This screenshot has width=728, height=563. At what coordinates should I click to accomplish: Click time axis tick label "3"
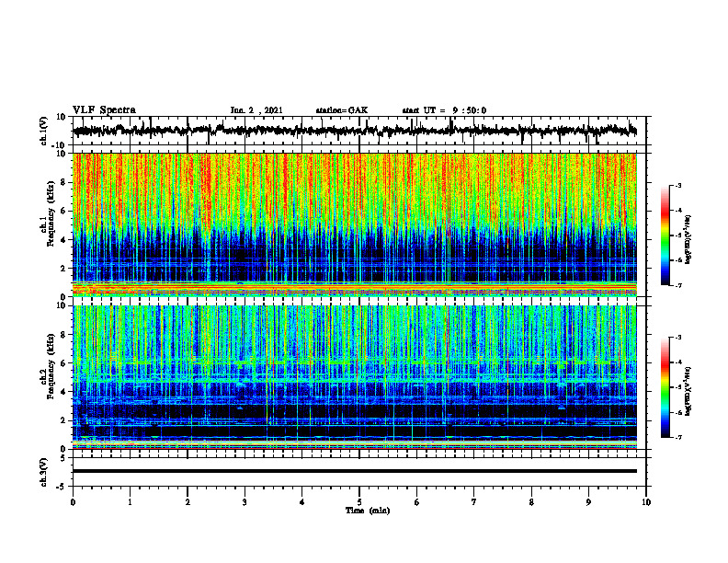(x=245, y=502)
